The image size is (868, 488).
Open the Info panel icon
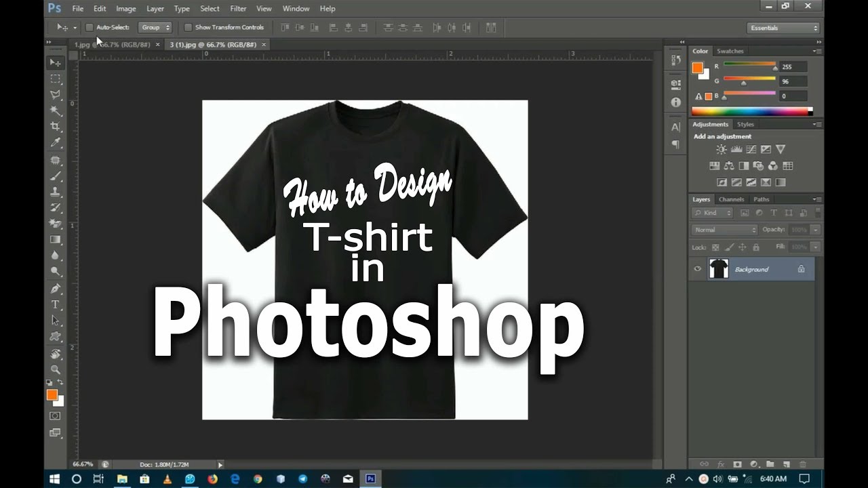point(675,102)
